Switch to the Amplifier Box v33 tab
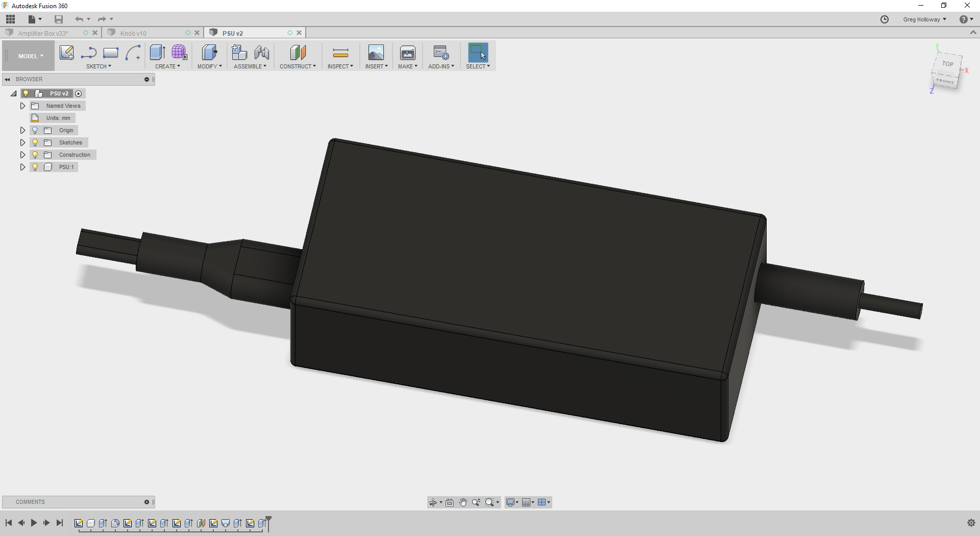Viewport: 980px width, 536px height. (x=43, y=33)
